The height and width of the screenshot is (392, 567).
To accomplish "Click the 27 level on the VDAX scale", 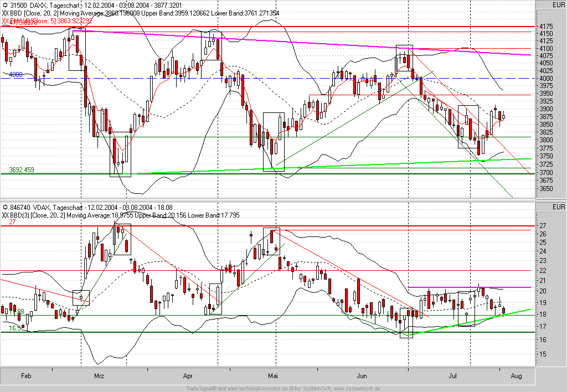I will [x=543, y=226].
